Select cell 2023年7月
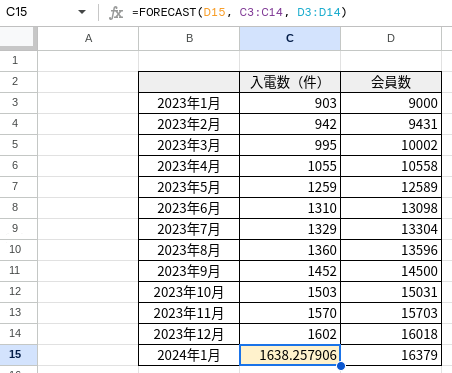The image size is (452, 373). pyautogui.click(x=189, y=229)
